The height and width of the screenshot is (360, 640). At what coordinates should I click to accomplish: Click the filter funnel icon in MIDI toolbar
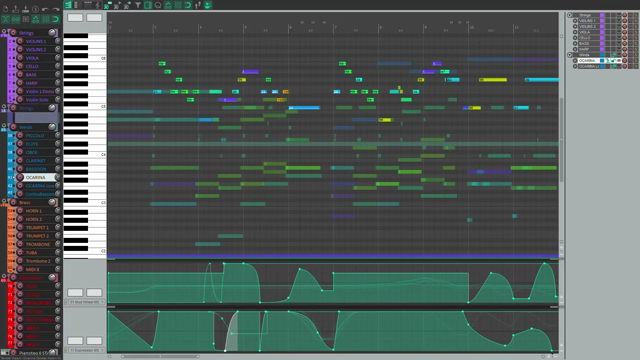[138, 5]
